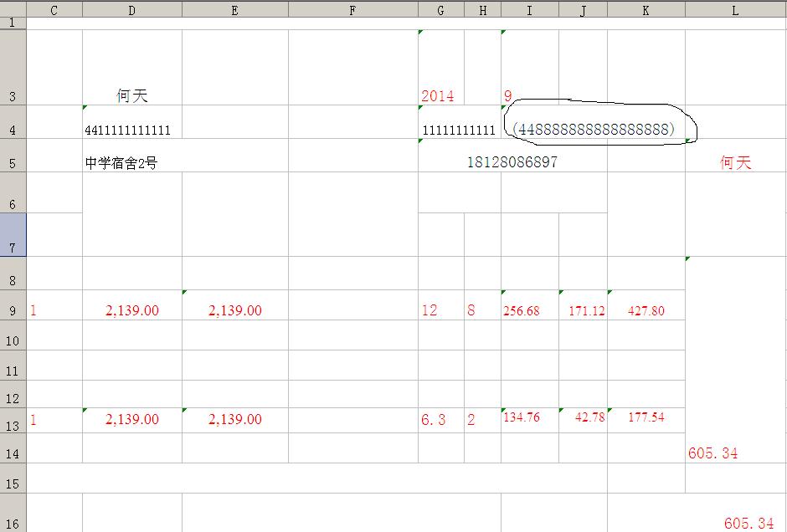
Task: Select row 15 header
Action: (x=13, y=484)
